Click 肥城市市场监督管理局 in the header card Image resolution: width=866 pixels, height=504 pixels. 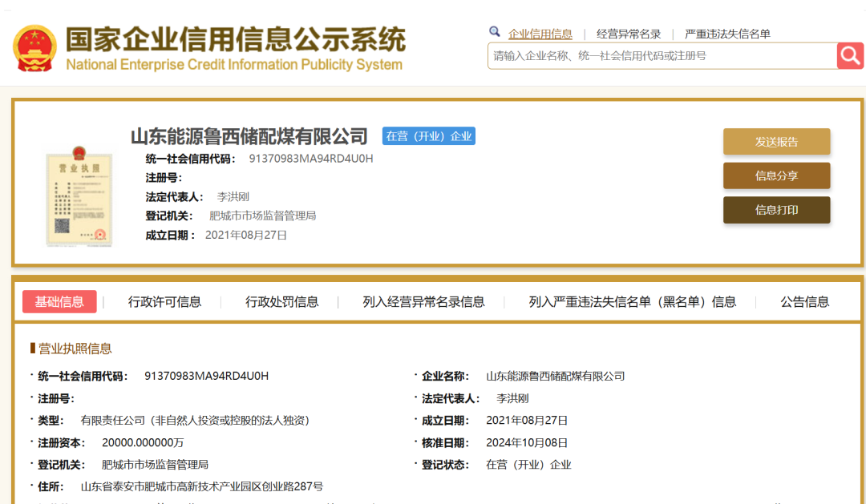pos(262,216)
